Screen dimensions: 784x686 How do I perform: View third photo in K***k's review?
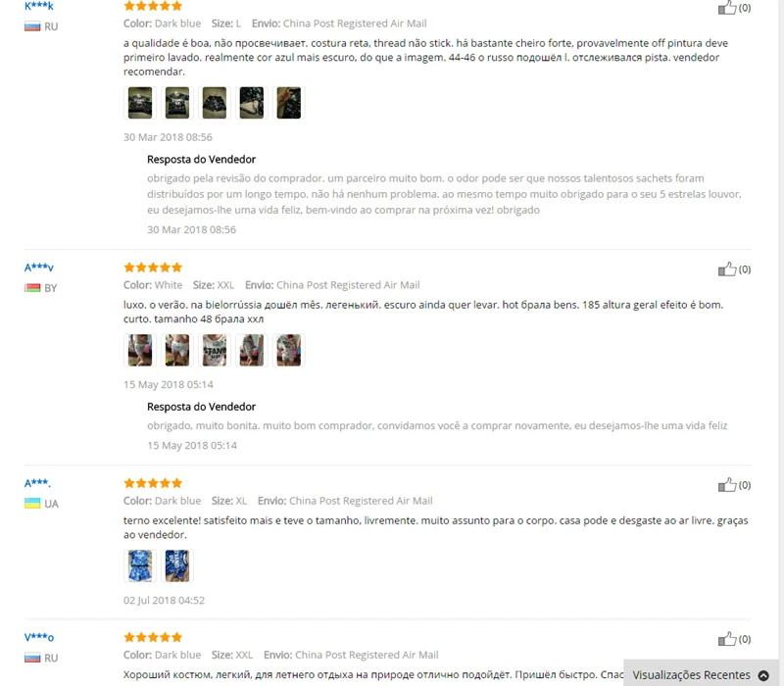(x=215, y=103)
